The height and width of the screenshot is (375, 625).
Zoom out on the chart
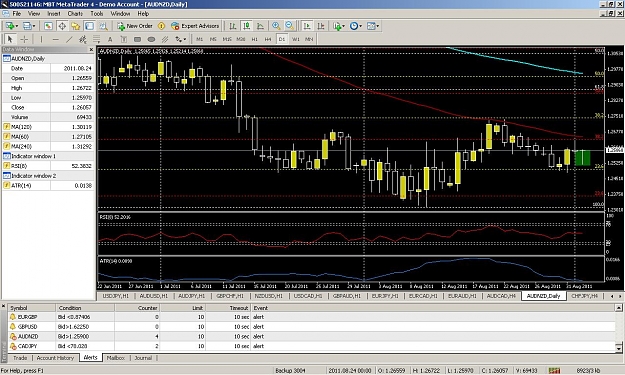289,26
